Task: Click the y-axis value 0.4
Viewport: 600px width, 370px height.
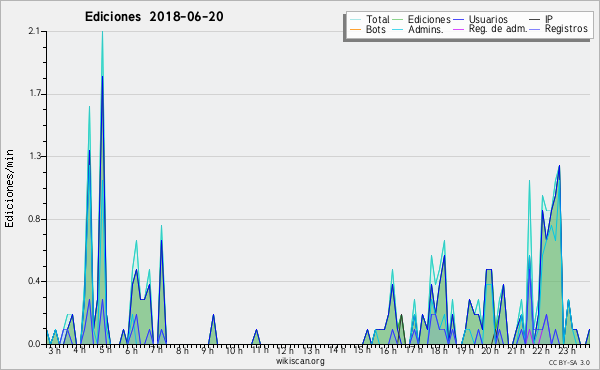Action: (x=34, y=281)
